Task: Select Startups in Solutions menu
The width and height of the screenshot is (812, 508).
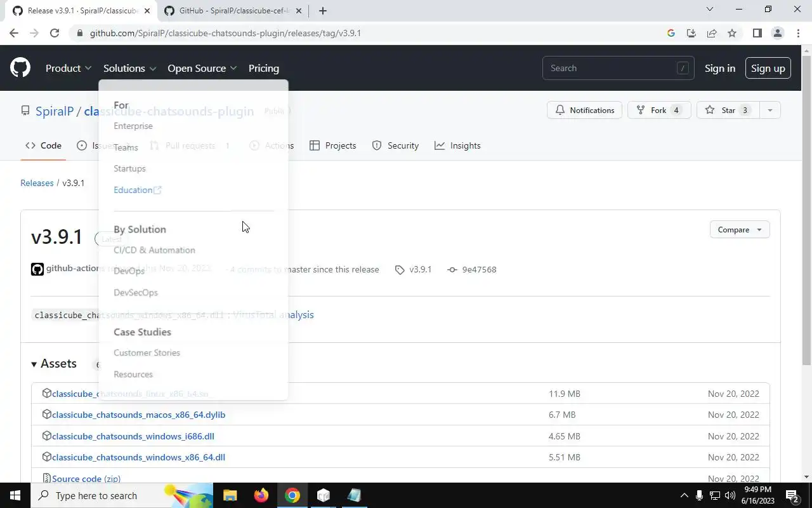Action: pyautogui.click(x=129, y=168)
